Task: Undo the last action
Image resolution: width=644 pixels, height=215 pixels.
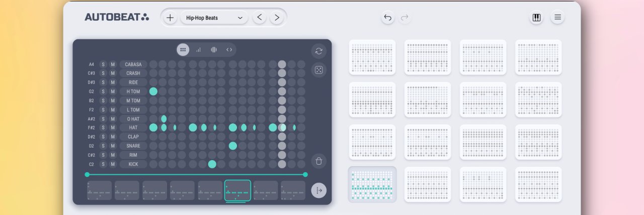Action: click(387, 18)
